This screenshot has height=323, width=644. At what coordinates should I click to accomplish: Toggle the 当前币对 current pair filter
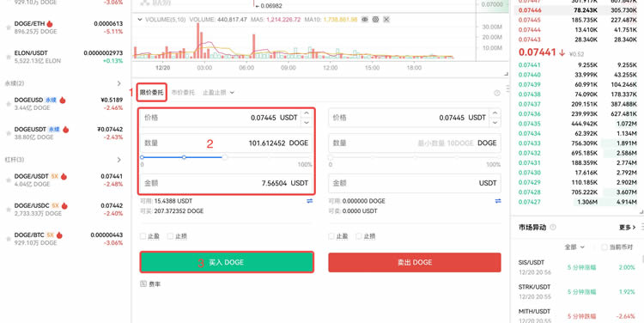[x=604, y=247]
